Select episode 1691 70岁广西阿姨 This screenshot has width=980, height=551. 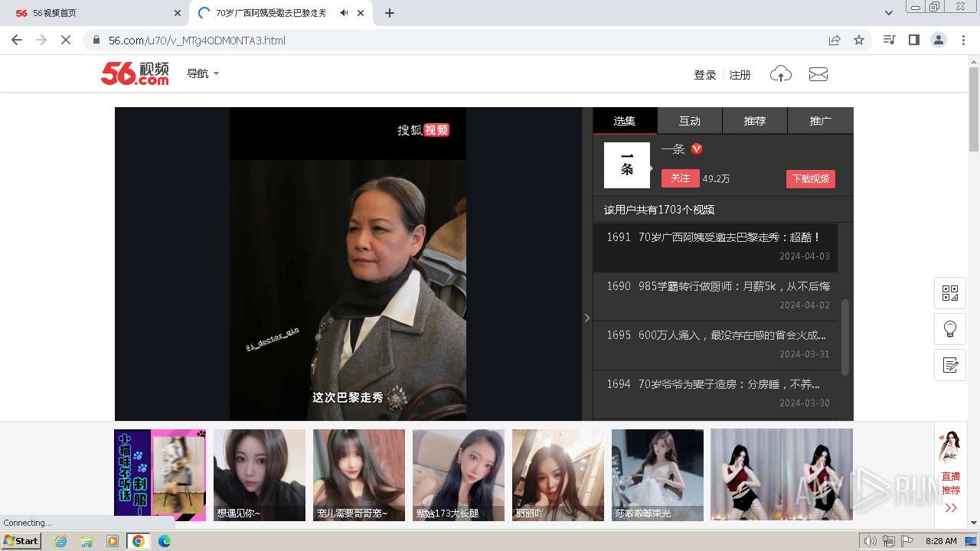click(715, 247)
